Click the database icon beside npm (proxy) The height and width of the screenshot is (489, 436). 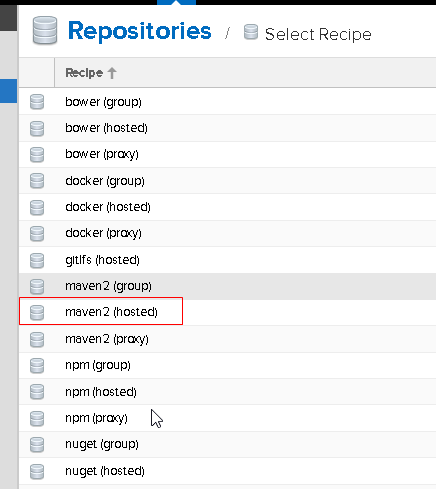coord(37,418)
